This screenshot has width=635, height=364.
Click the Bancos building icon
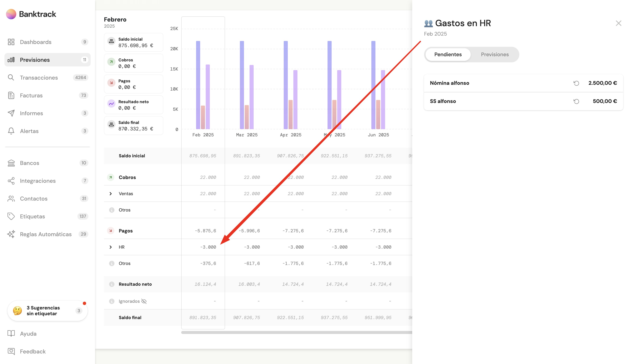click(x=11, y=163)
